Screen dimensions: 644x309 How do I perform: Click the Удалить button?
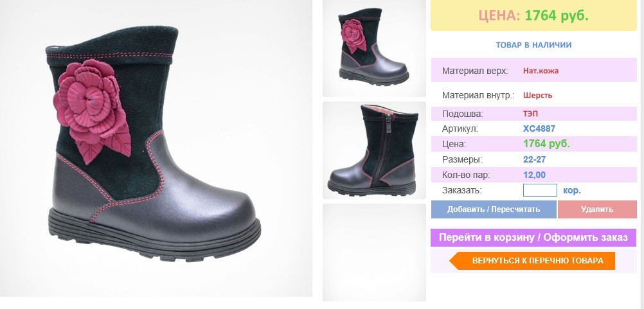597,209
